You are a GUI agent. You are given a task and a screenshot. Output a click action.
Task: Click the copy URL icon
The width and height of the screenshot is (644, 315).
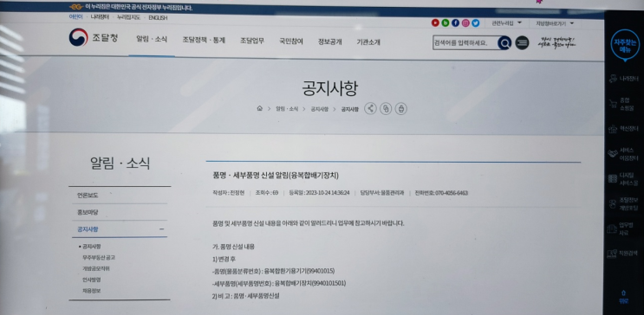pos(385,109)
